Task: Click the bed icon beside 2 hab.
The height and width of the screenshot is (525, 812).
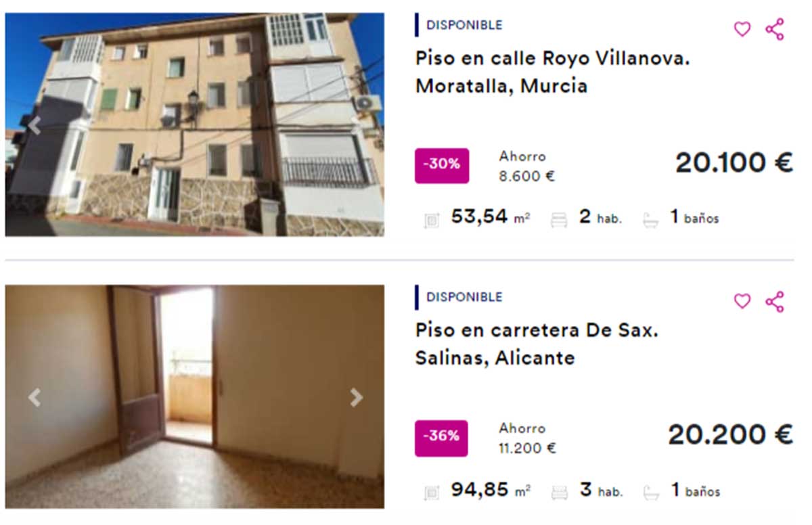Action: click(559, 219)
